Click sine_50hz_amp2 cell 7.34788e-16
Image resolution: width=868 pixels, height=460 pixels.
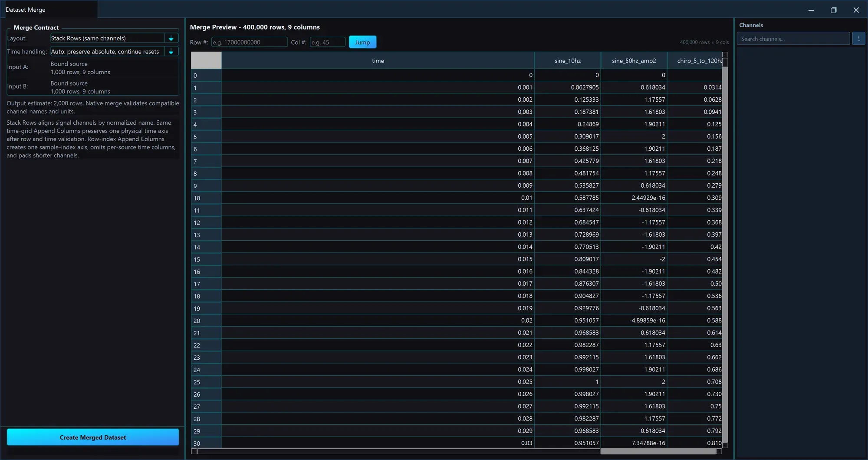click(634, 443)
